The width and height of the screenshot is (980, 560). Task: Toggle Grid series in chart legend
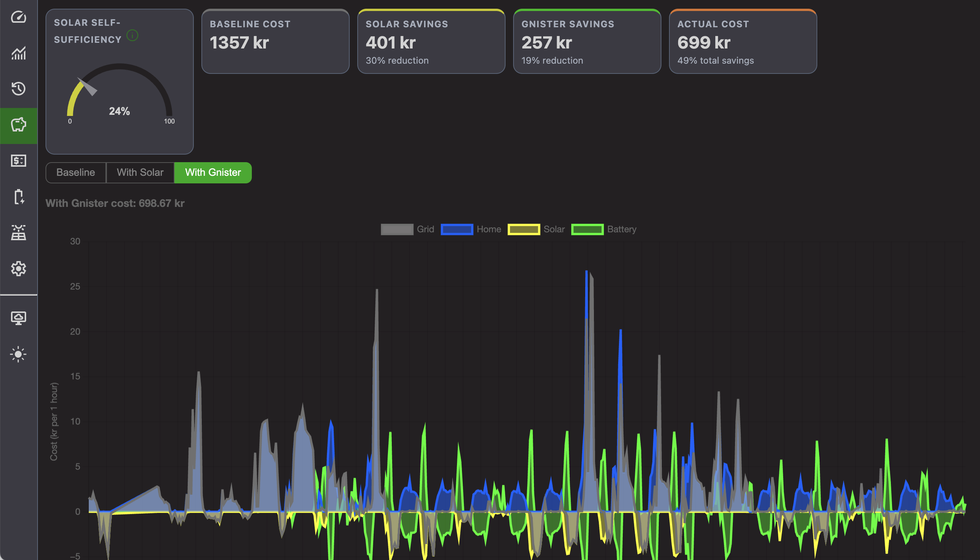click(x=407, y=229)
